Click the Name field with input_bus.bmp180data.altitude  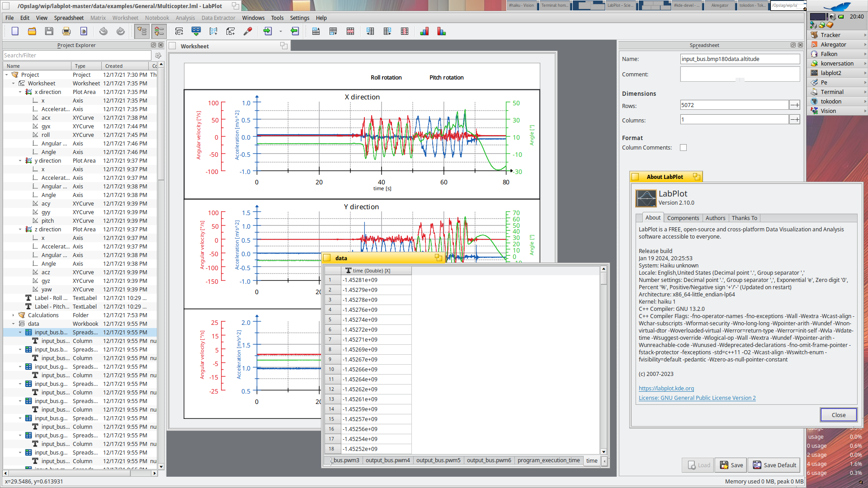coord(740,59)
